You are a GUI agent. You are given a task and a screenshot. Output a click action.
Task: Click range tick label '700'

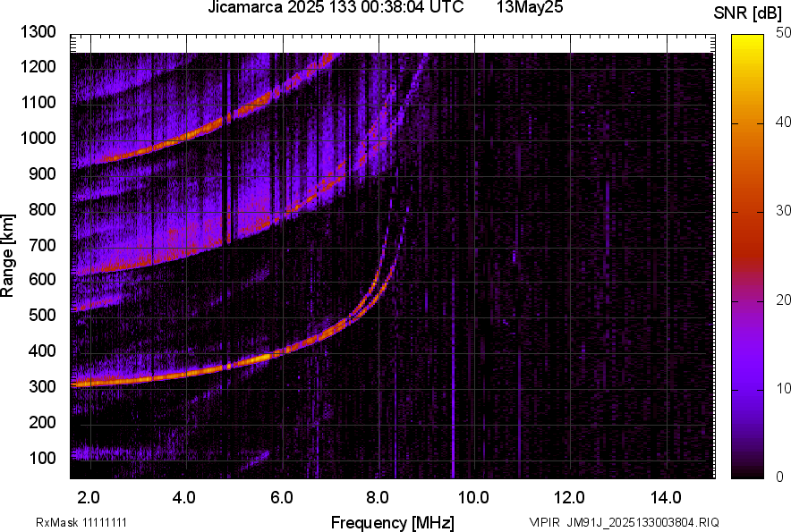tap(42, 245)
